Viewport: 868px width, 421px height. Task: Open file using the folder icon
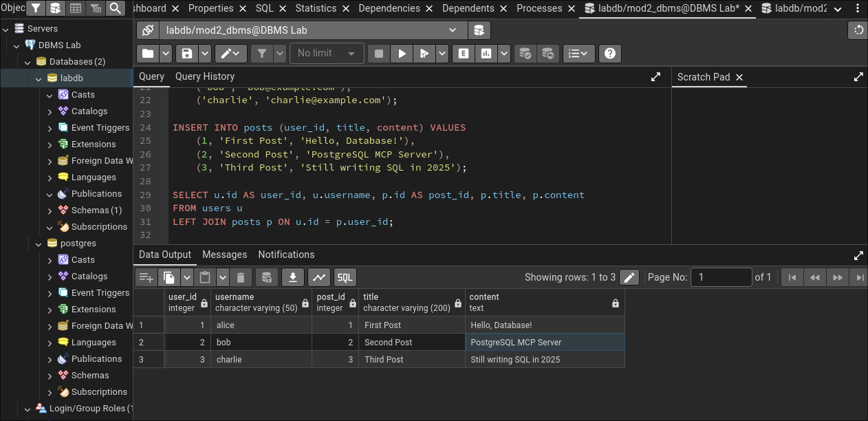coord(147,54)
